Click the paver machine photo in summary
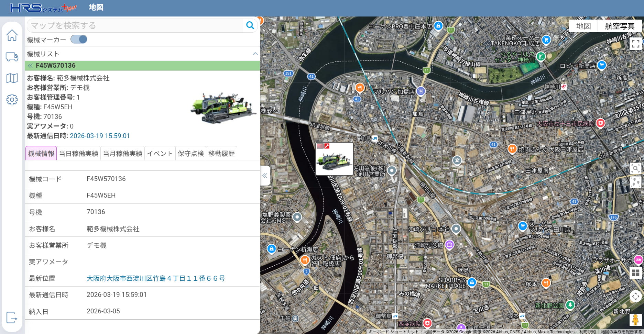This screenshot has width=644, height=334. coord(223,107)
